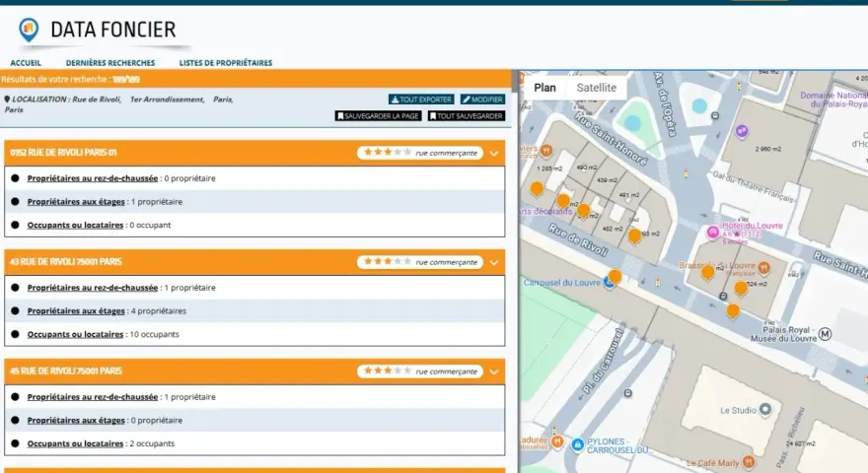Click the Le Studio map pin icon
868x473 pixels.
click(x=765, y=409)
